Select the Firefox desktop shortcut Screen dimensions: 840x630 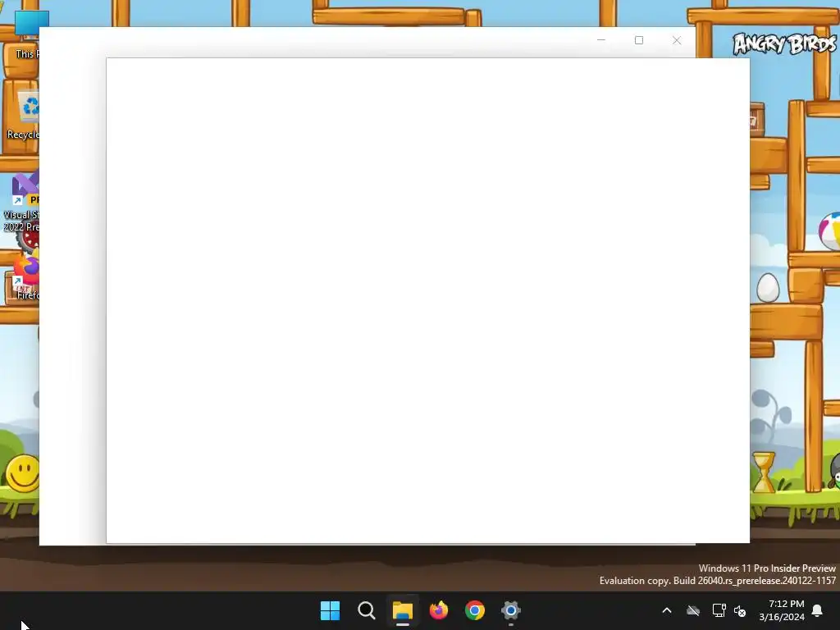(x=25, y=276)
